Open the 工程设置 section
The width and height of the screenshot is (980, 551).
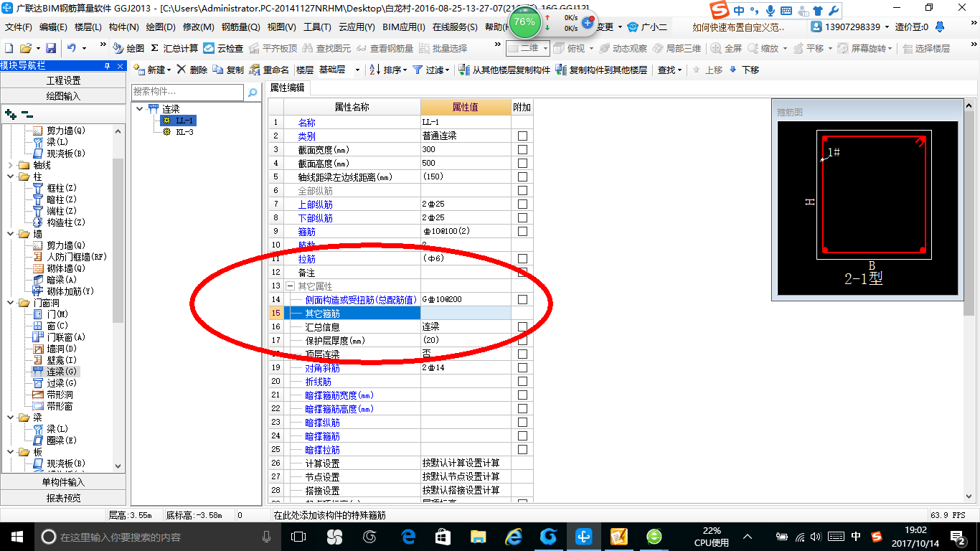coord(63,80)
